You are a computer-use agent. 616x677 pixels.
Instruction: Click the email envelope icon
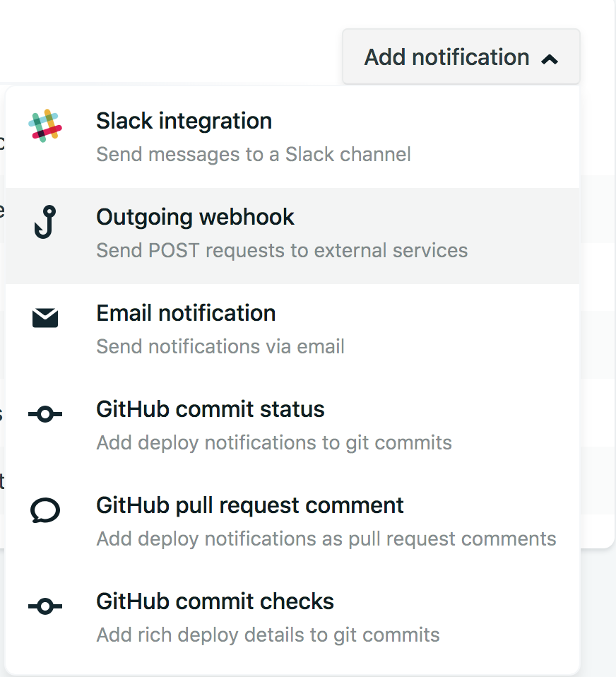45,319
